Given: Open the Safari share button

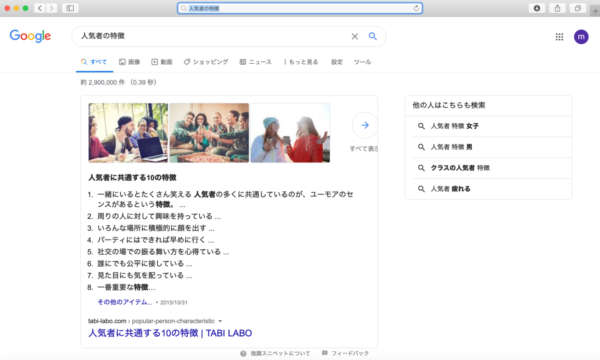Looking at the screenshot, I should (x=558, y=8).
